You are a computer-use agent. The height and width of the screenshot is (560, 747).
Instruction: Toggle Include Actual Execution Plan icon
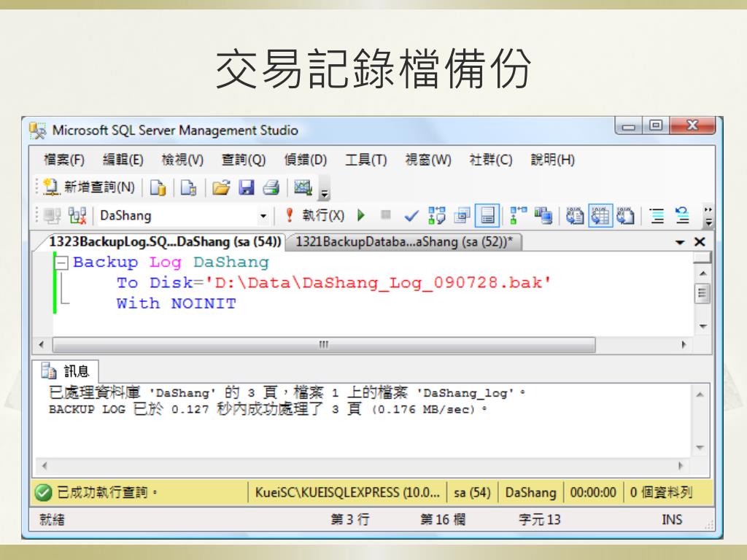518,216
